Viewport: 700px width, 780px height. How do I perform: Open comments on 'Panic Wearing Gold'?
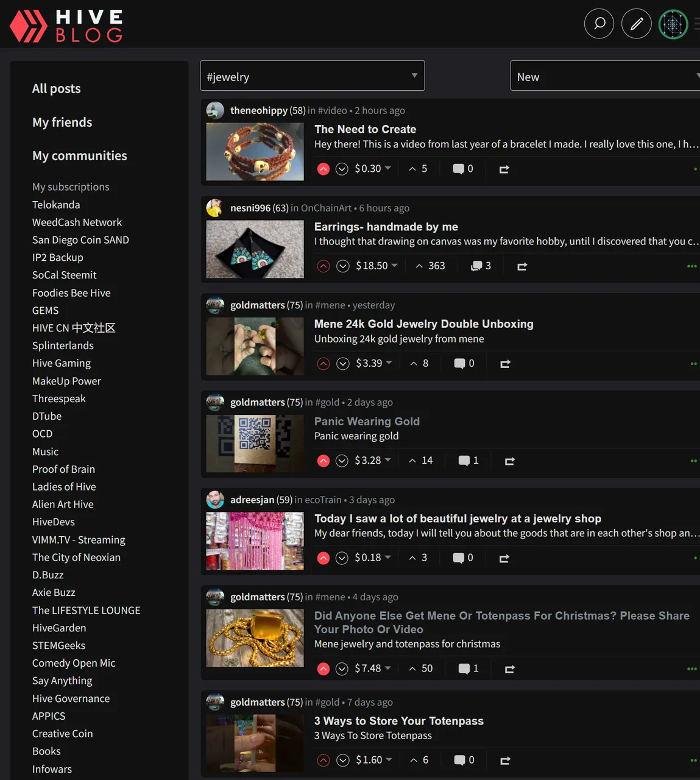[x=468, y=461]
